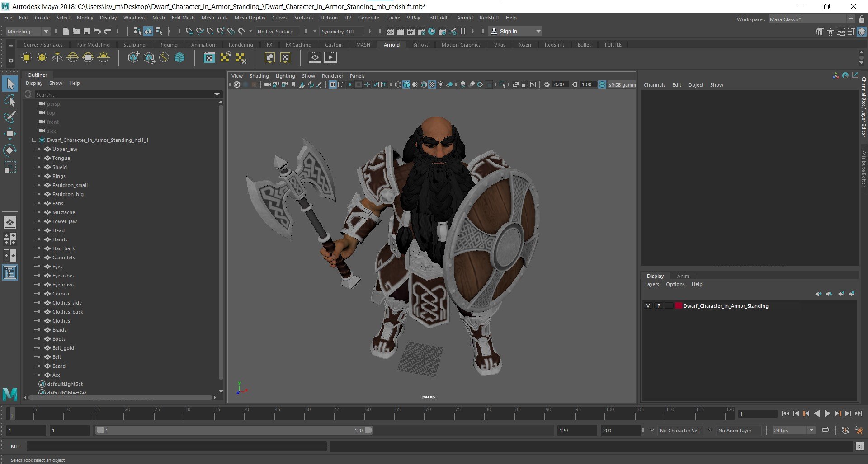Open the viewport Shading menu
This screenshot has width=868, height=464.
[x=259, y=76]
